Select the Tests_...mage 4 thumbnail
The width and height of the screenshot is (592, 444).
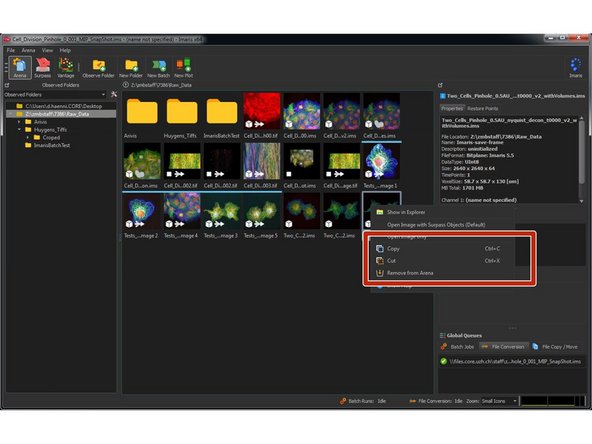point(182,211)
